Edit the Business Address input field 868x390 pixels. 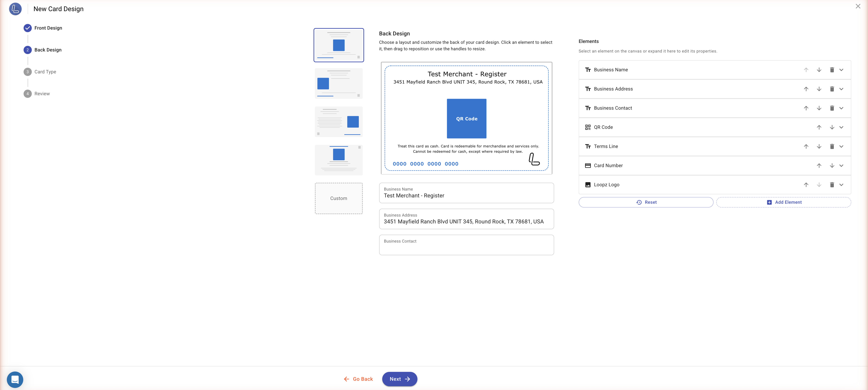[x=466, y=219]
